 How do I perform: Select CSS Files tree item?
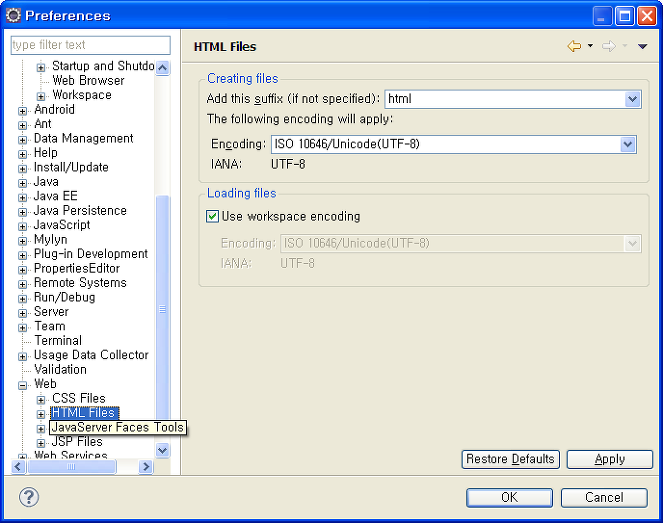79,398
